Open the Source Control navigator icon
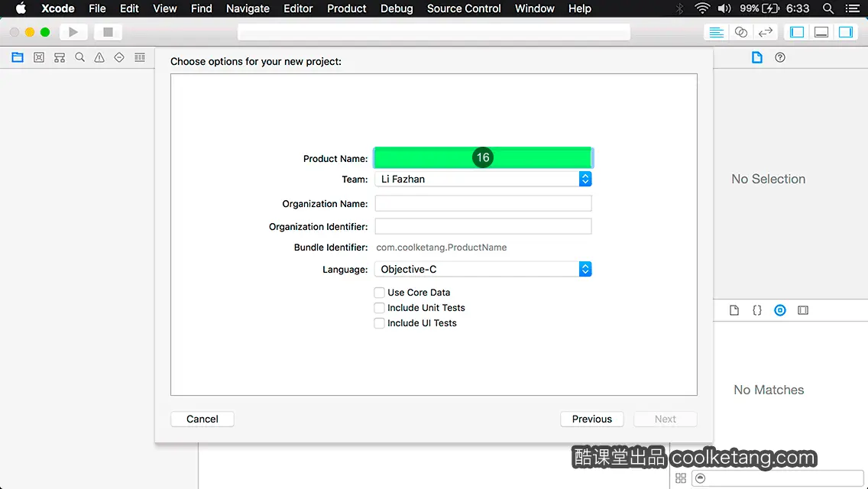The height and width of the screenshot is (489, 868). coord(39,57)
